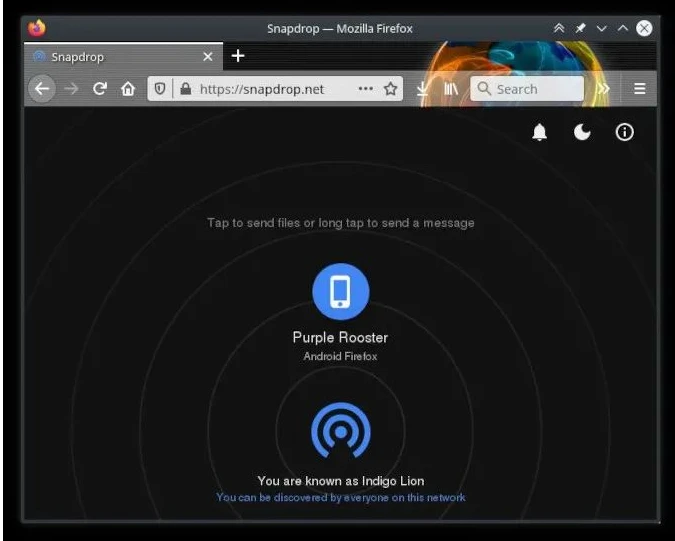Viewport: 675px width, 541px height.
Task: Send files to the Purple Rooster device
Action: [x=340, y=291]
